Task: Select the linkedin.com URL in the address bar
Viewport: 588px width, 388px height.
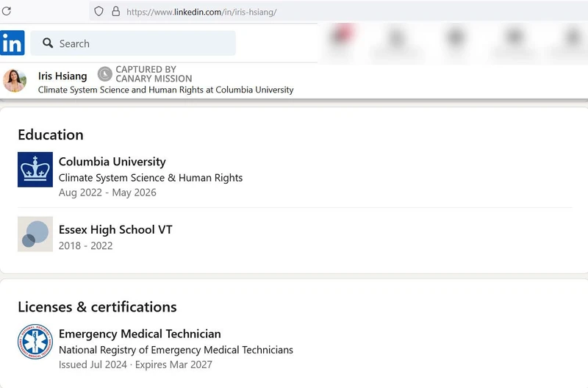Action: (201, 12)
